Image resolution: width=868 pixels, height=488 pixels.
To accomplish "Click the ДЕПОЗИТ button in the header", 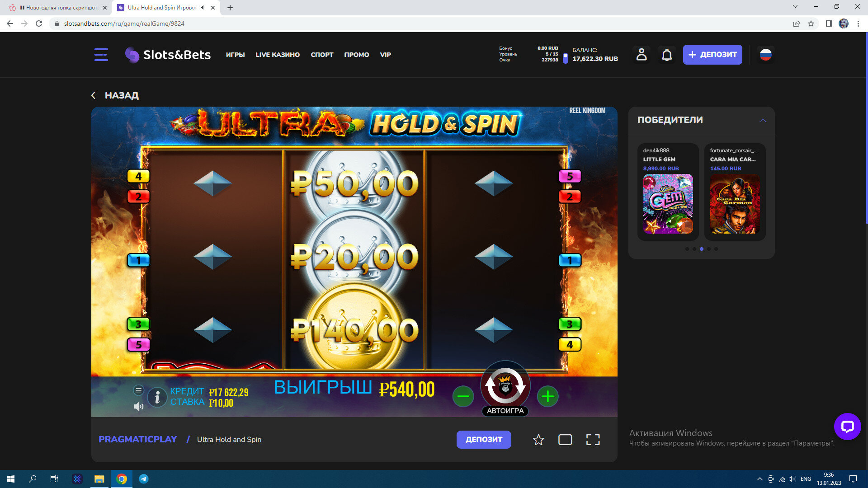I will tap(712, 55).
